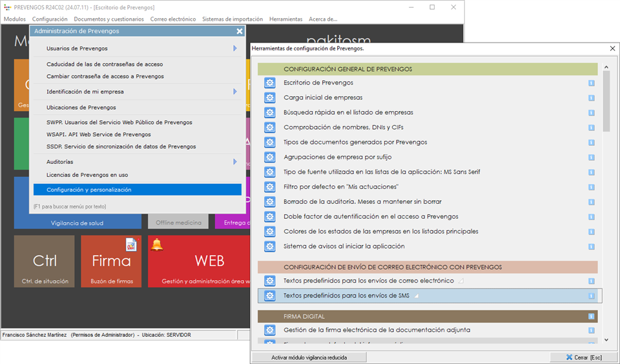This screenshot has height=364, width=620.
Task: Click gear icon for Doble factor de autentificación
Action: [270, 217]
